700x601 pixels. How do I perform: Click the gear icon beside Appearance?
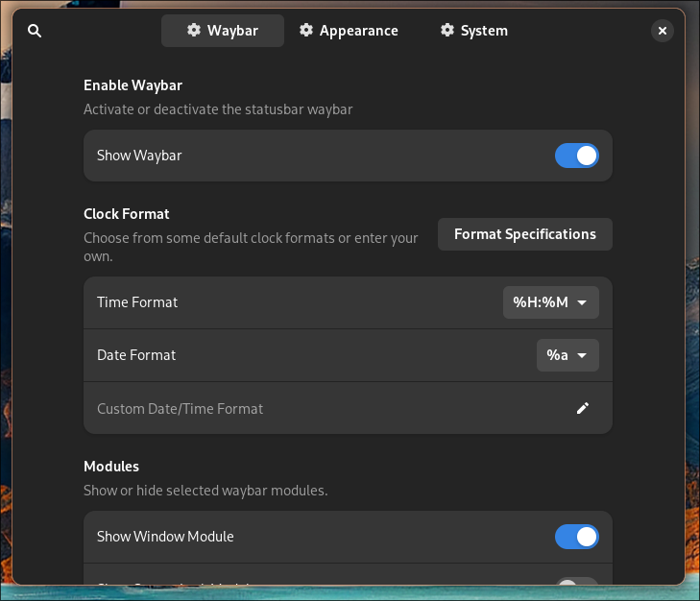(306, 31)
